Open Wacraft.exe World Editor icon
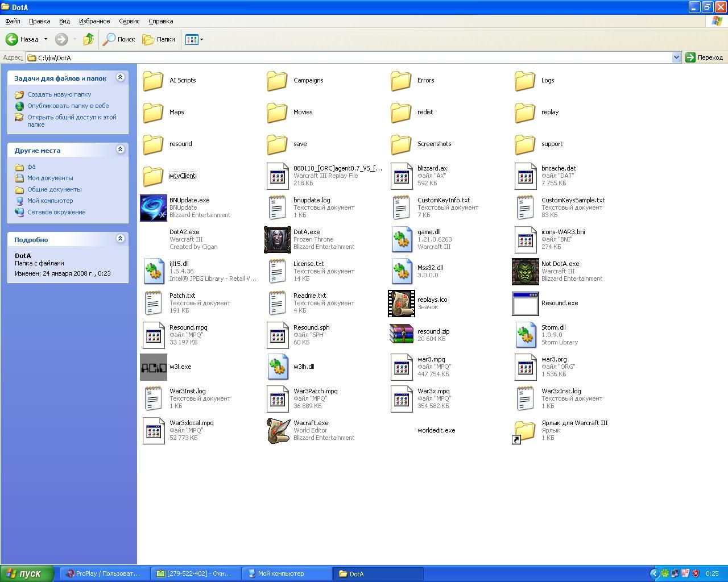Image resolution: width=728 pixels, height=582 pixels. [x=278, y=430]
